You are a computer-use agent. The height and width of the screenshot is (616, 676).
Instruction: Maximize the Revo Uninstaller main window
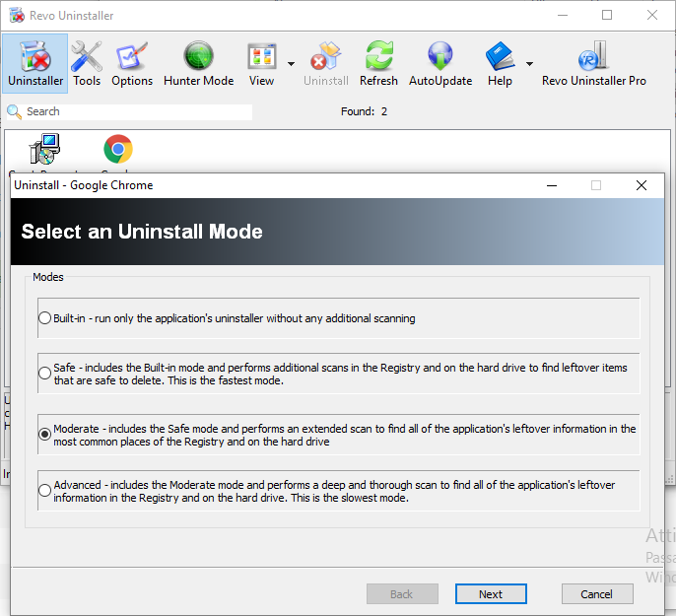tap(607, 15)
